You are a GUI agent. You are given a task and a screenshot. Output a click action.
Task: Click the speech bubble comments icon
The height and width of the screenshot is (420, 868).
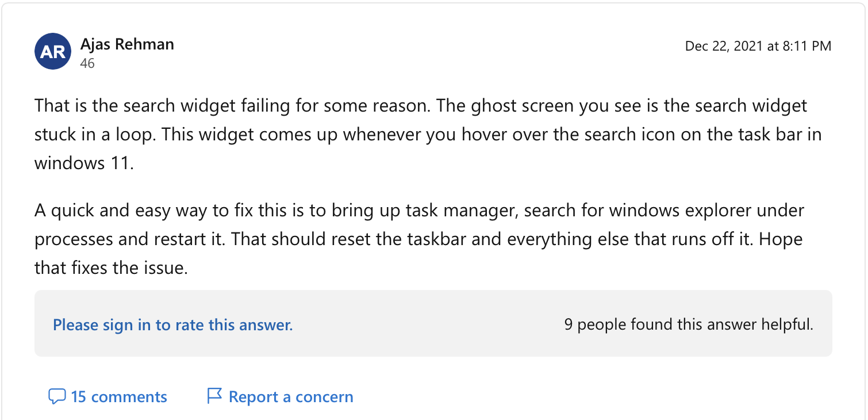57,396
